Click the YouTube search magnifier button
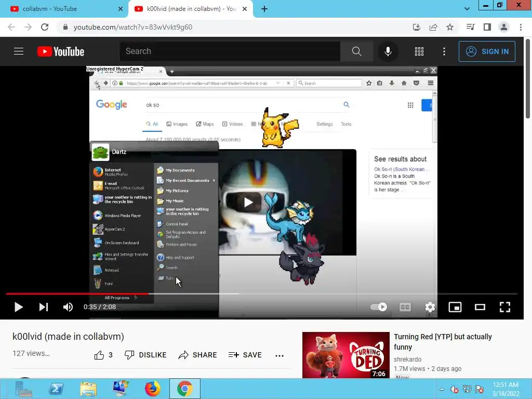 pos(356,51)
